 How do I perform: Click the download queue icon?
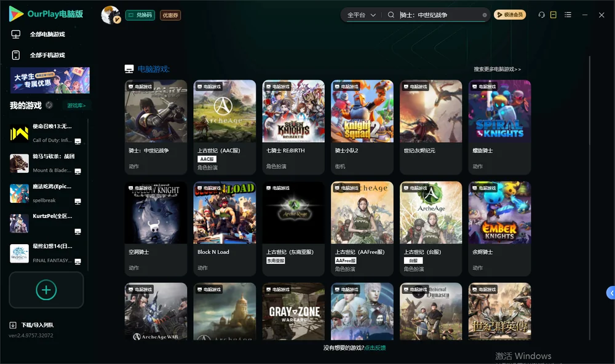tap(13, 325)
